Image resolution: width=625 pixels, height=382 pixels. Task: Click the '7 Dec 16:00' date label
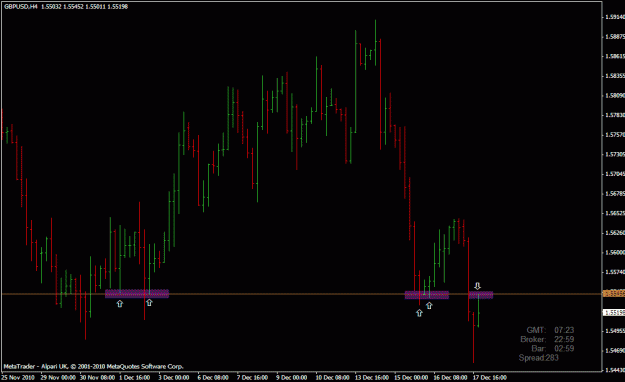[x=252, y=377]
